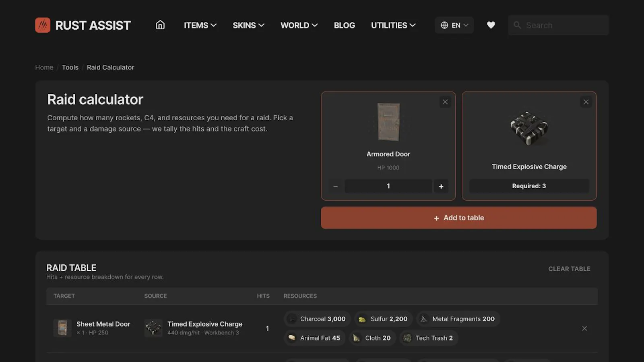Click the Armored Door quantity field
Viewport: 644px width, 362px height.
388,186
